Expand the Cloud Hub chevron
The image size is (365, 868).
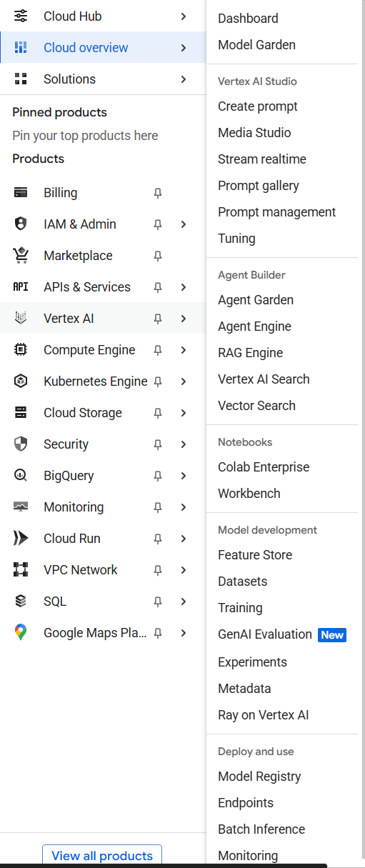184,16
